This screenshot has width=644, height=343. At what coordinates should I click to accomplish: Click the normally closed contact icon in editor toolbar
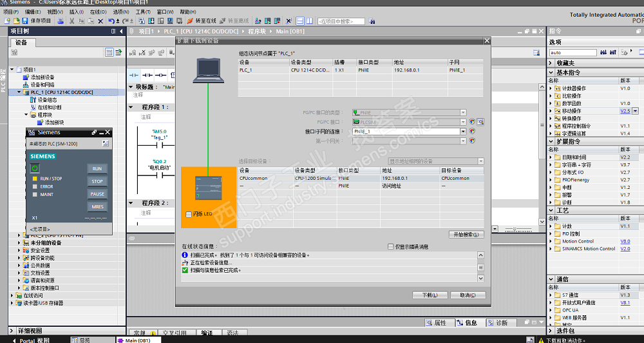(147, 75)
